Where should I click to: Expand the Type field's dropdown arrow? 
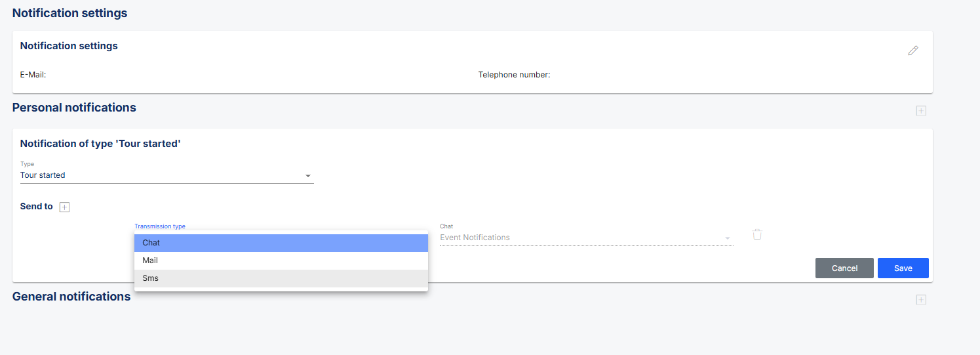coord(308,176)
